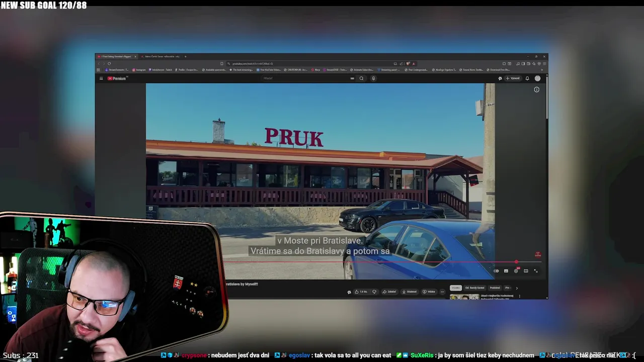Click the progress bar scrubber handle
Screen dimensions: 644x362
[516, 262]
